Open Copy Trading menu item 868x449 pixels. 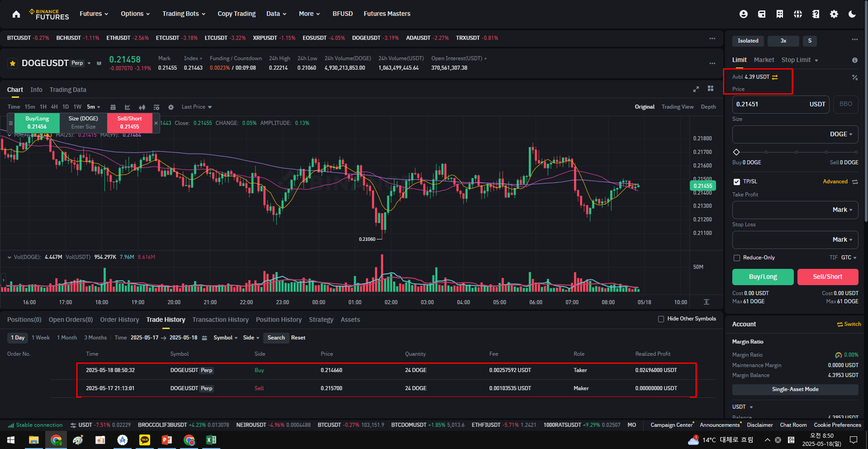click(236, 14)
